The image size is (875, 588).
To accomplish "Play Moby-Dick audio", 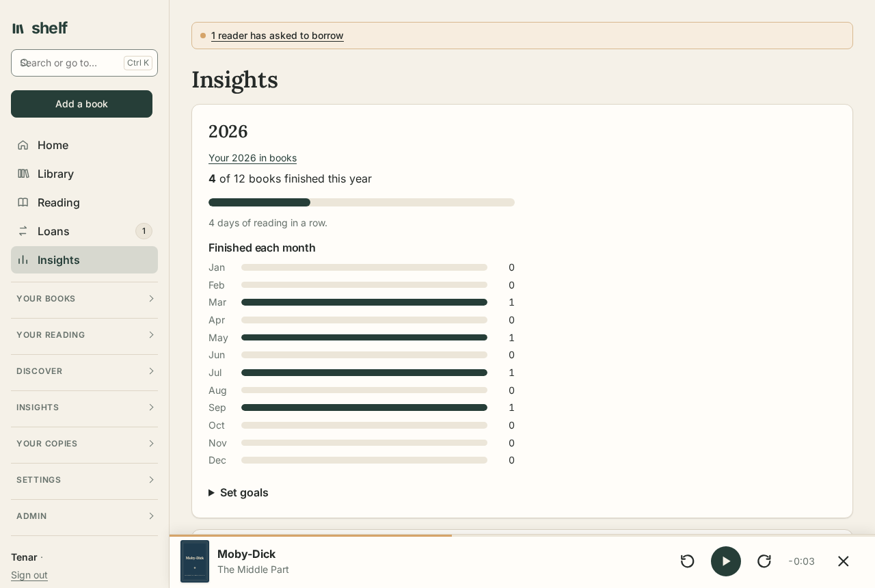I will 726,561.
